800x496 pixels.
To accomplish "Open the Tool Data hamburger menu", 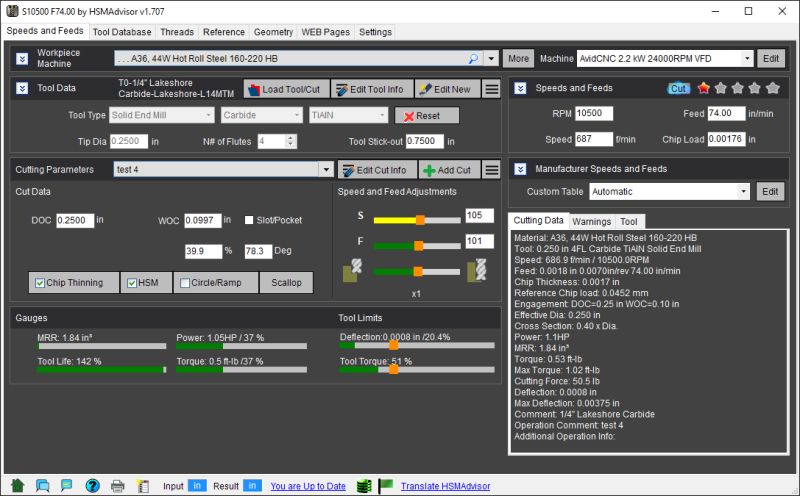I will (492, 89).
